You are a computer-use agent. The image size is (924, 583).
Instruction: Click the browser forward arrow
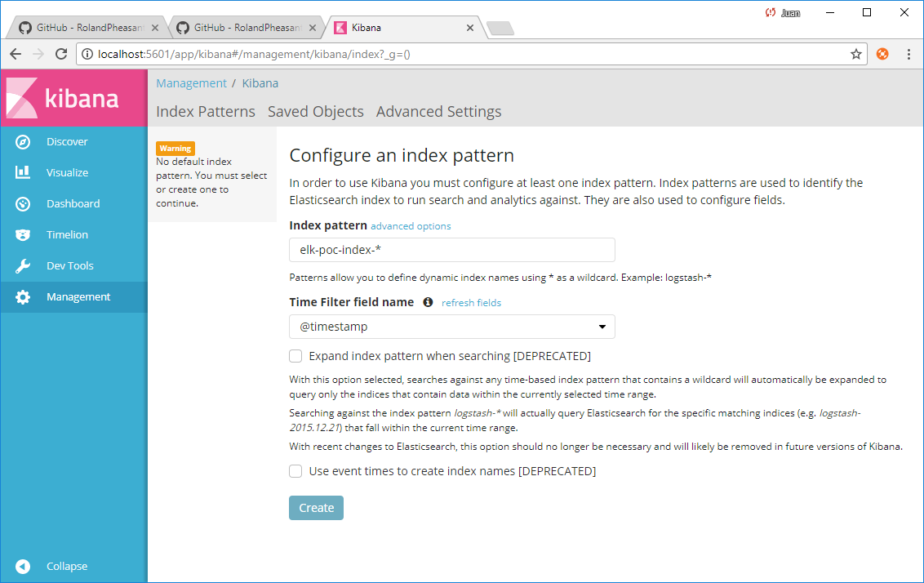(x=38, y=54)
